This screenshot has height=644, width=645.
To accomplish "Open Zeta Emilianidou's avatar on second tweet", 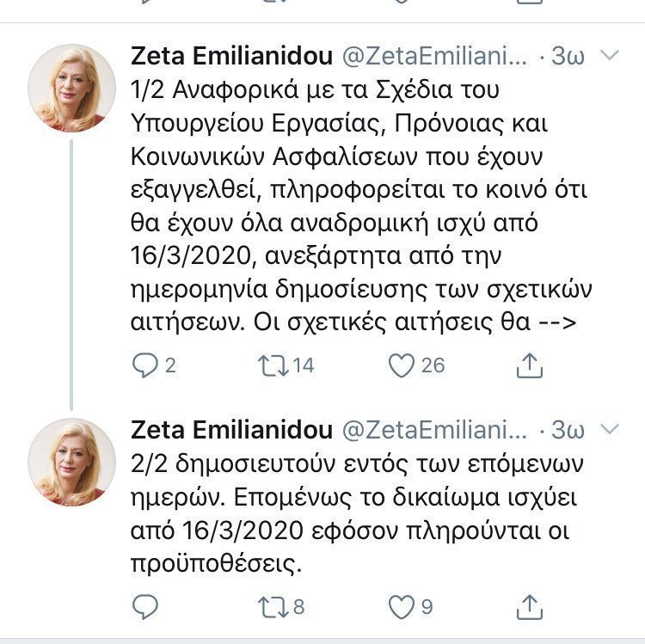I will point(71,463).
